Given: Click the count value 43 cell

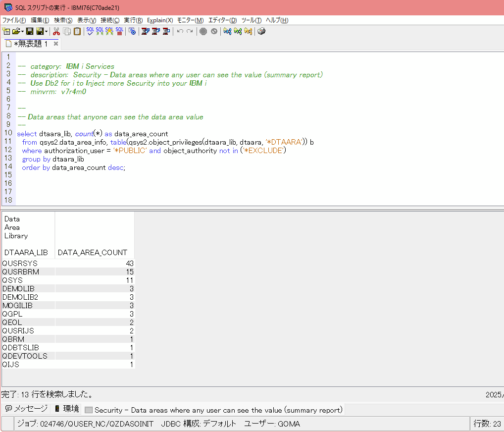Looking at the screenshot, I should [95, 264].
